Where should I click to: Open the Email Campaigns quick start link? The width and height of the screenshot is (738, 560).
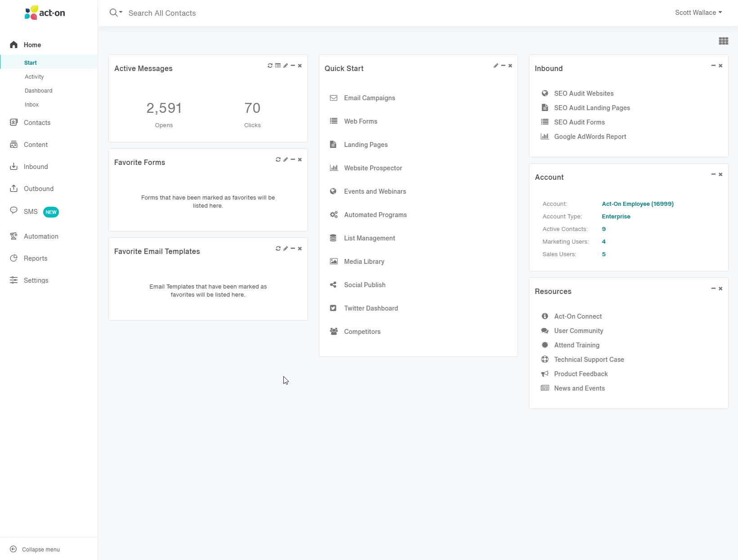tap(370, 98)
